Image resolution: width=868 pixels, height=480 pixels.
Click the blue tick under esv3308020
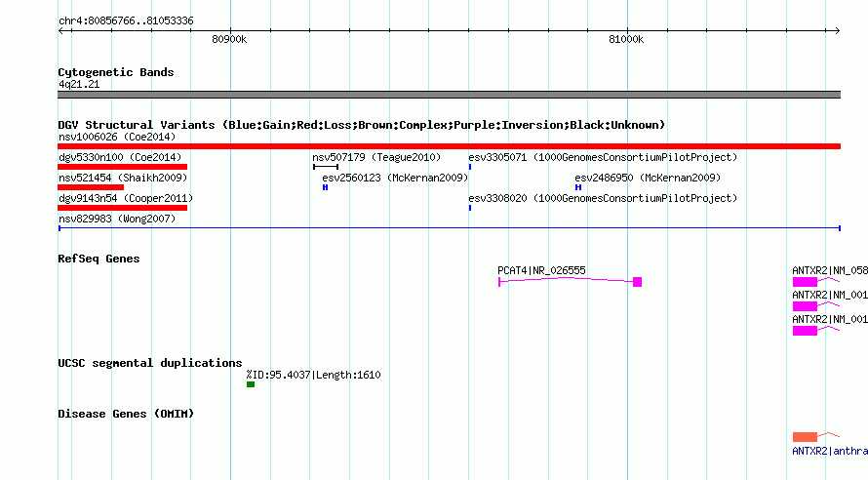470,208
